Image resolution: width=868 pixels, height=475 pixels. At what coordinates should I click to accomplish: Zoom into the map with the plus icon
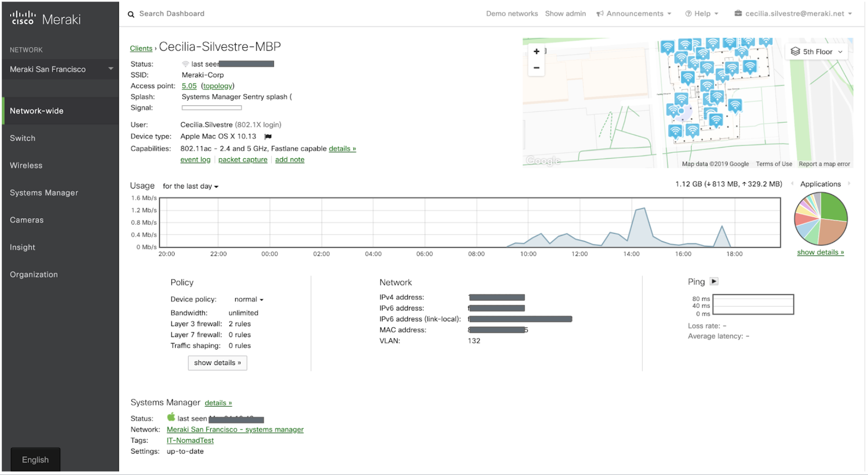[536, 51]
